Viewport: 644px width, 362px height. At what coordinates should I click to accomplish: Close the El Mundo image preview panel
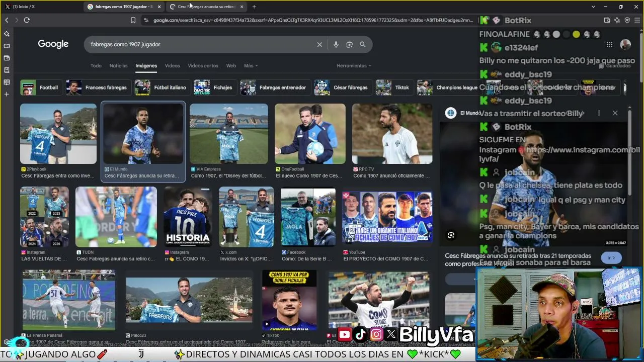coord(615,113)
